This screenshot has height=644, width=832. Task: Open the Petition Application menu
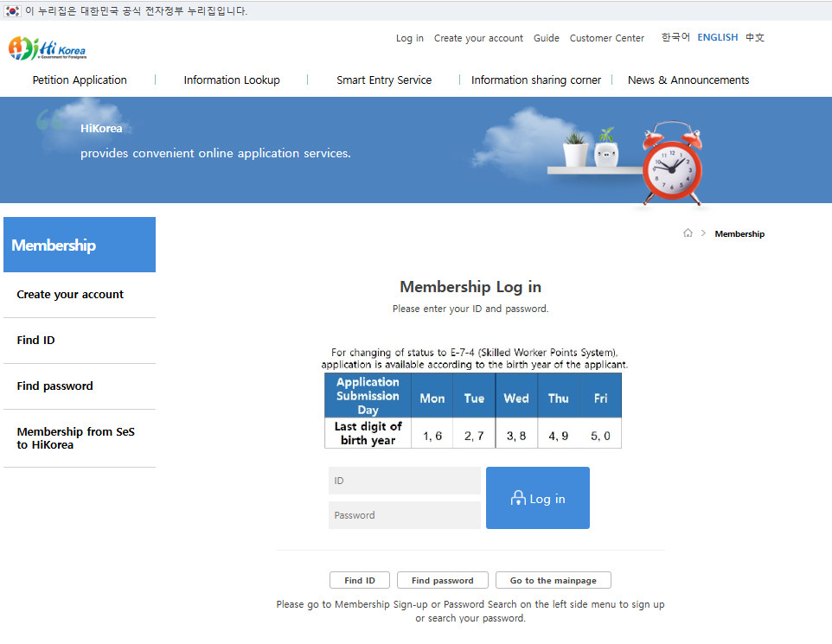80,80
